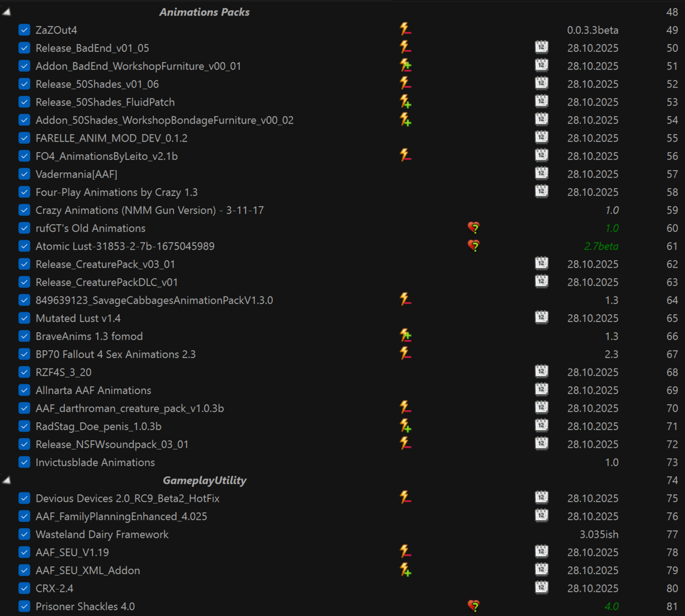Click the conflict icon on AAF_SEU_V1.19

point(405,552)
